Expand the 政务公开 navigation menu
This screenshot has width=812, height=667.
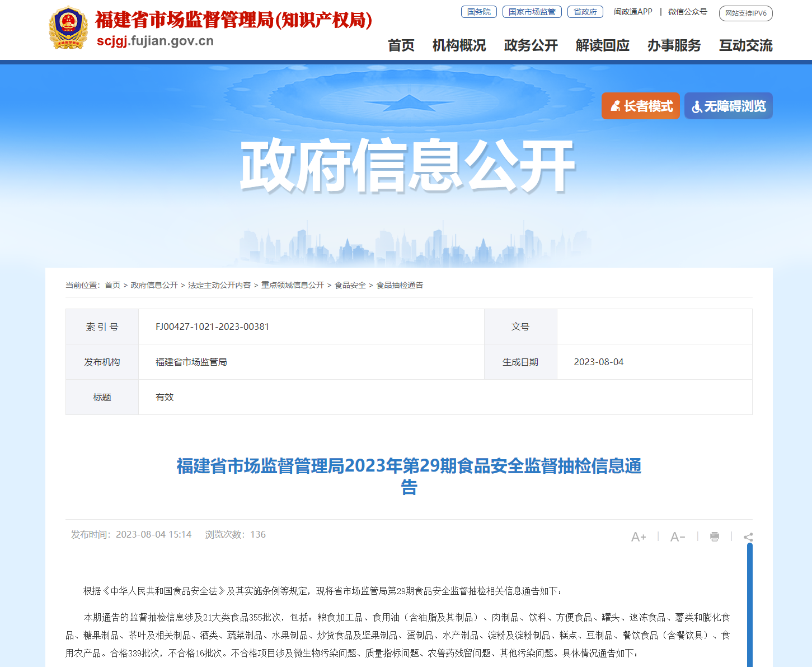point(530,46)
